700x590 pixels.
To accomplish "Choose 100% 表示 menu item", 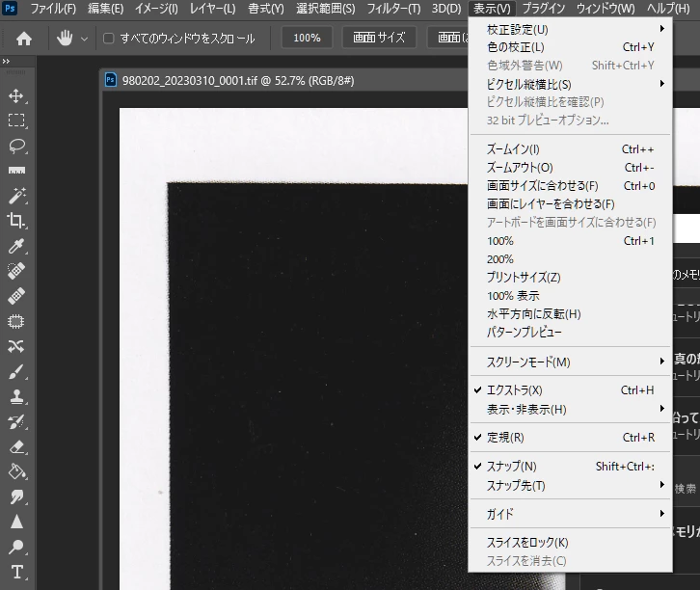I will [570, 295].
